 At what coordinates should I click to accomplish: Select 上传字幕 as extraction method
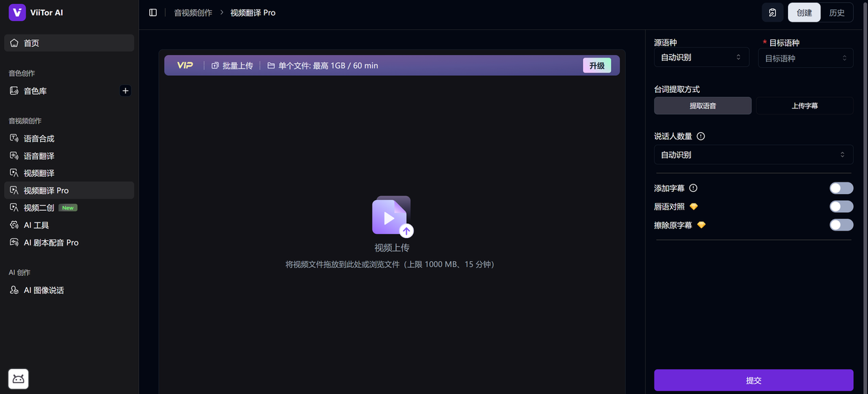pyautogui.click(x=804, y=106)
